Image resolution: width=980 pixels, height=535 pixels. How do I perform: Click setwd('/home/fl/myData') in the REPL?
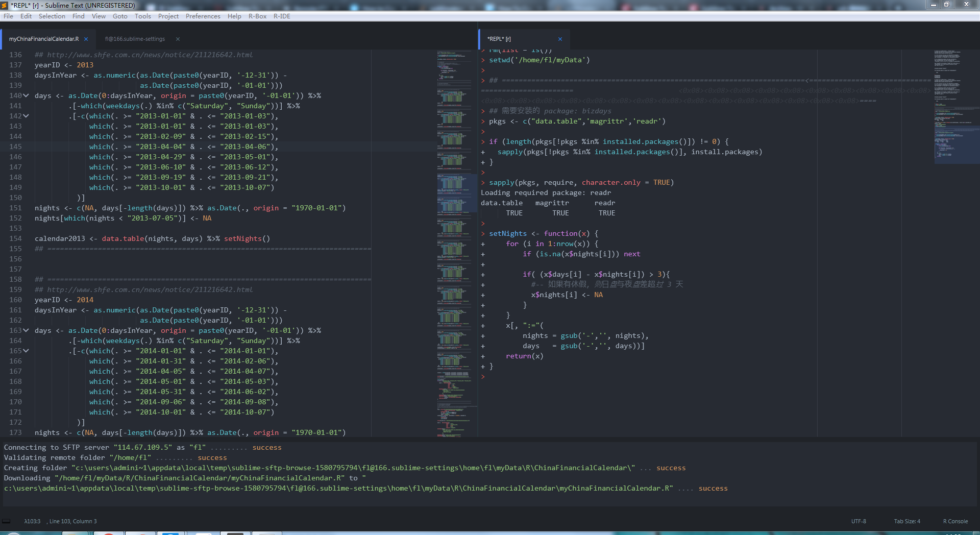click(540, 60)
